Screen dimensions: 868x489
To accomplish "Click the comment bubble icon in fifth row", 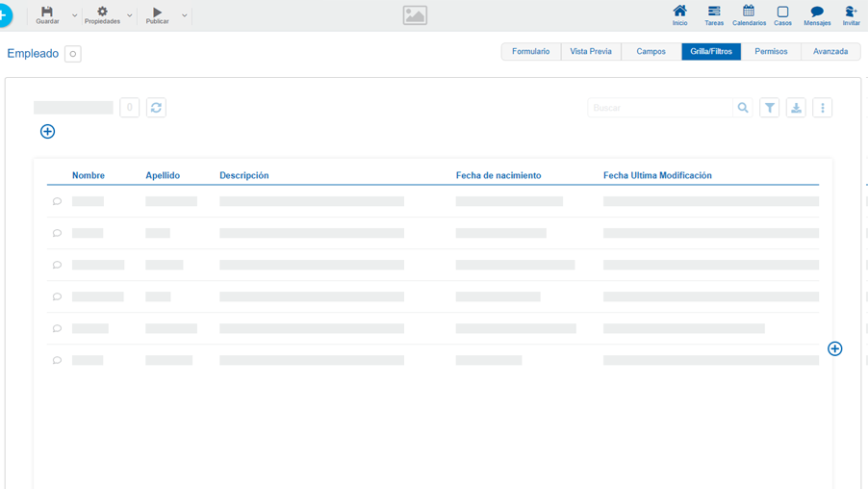I will coord(57,328).
